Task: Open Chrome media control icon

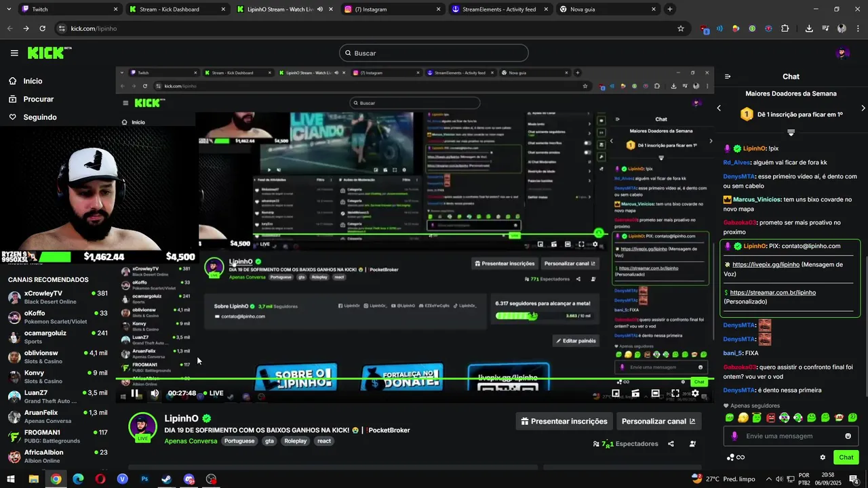Action: click(825, 28)
